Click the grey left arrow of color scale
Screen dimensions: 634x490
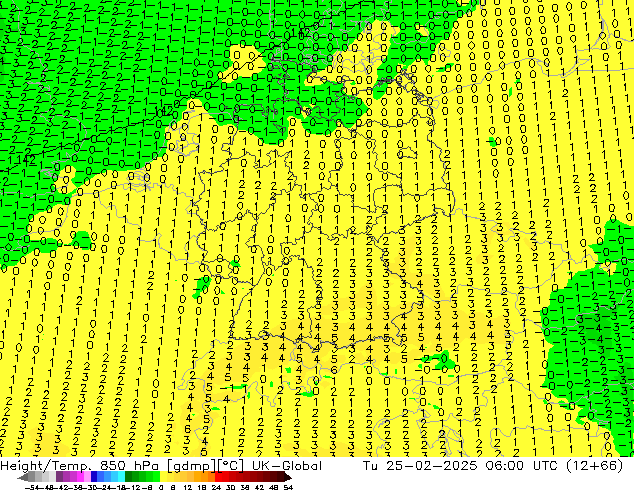23,477
